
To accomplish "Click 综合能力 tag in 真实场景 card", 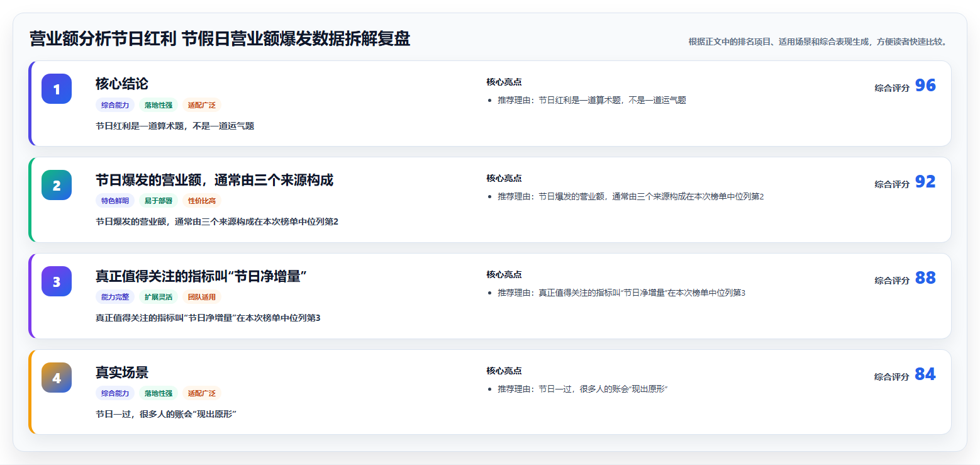I will 115,393.
